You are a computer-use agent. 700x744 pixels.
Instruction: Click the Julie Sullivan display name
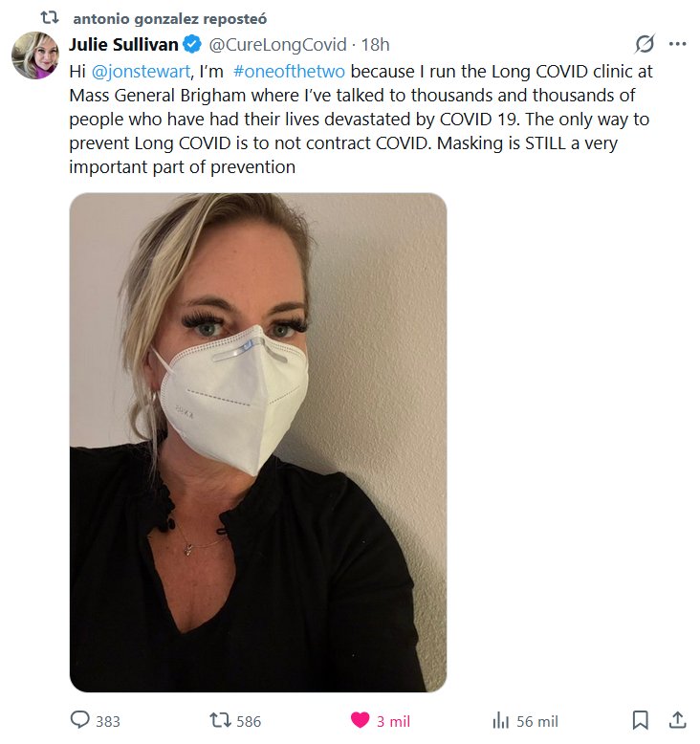123,44
